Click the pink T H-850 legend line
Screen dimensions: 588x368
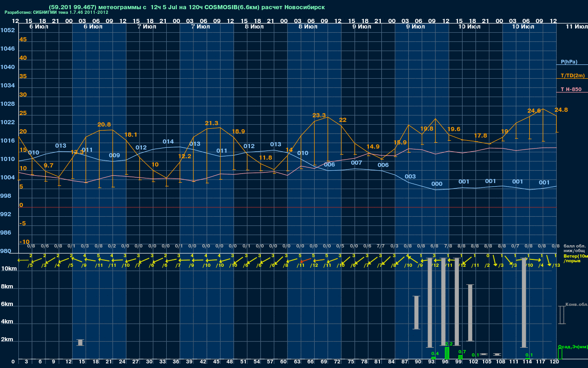tap(572, 92)
